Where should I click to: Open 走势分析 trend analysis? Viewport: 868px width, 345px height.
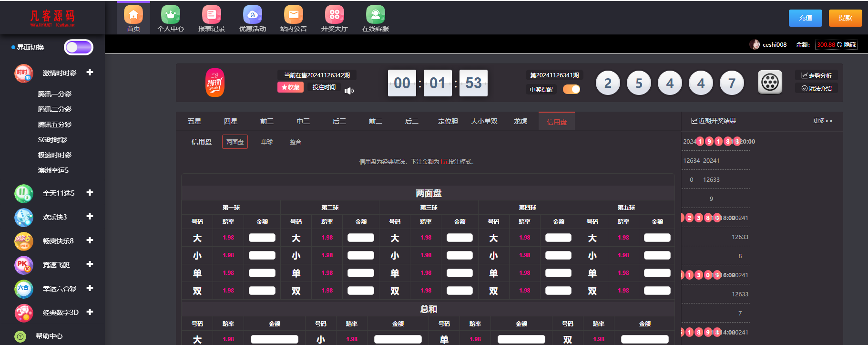point(817,75)
